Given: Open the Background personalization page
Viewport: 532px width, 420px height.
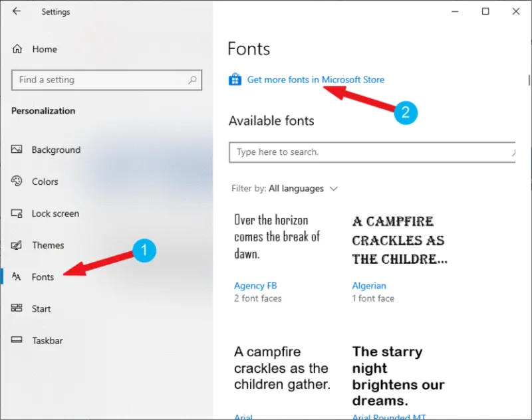Looking at the screenshot, I should pos(56,150).
